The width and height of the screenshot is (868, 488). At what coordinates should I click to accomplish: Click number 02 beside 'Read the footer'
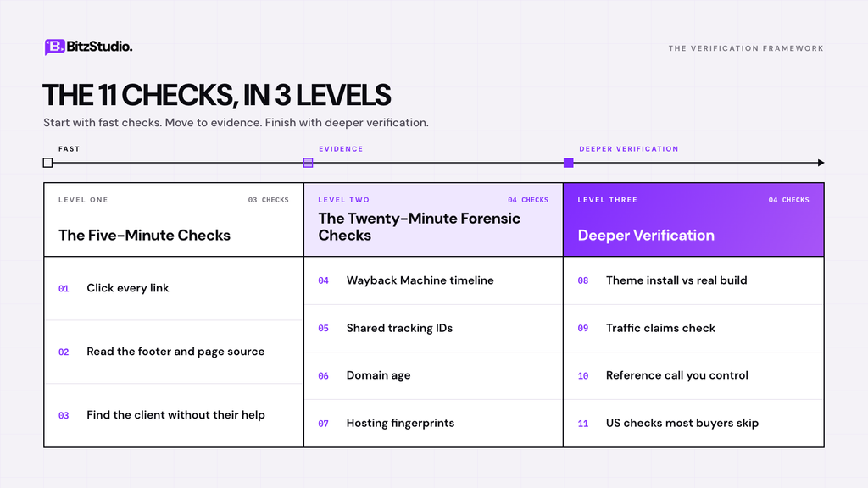click(x=64, y=352)
